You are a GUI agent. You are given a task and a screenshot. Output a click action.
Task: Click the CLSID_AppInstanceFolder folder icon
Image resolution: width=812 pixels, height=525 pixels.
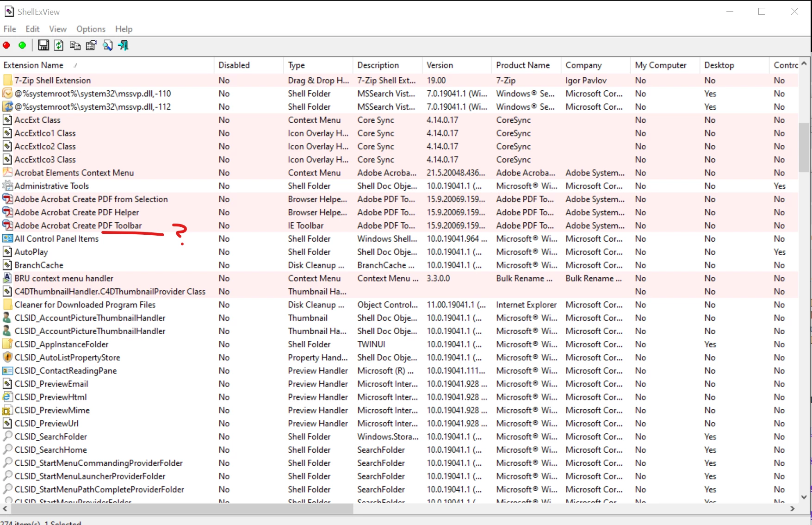7,344
